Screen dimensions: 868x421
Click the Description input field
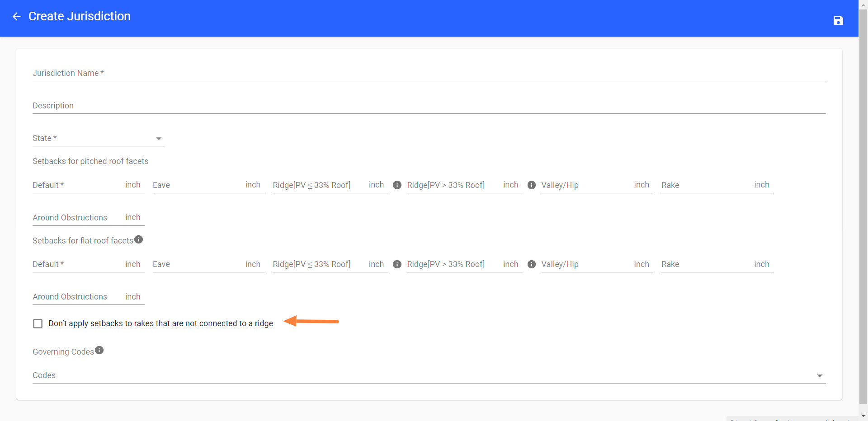pyautogui.click(x=429, y=106)
